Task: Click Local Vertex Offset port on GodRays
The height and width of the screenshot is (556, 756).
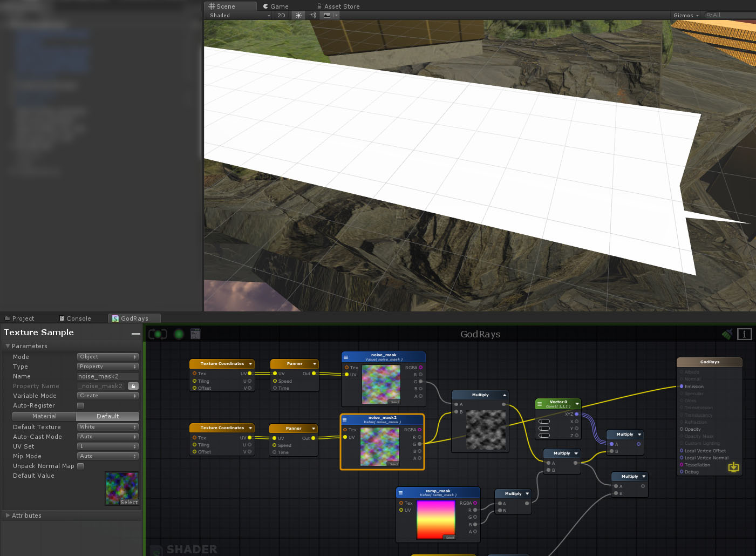Action: click(682, 451)
